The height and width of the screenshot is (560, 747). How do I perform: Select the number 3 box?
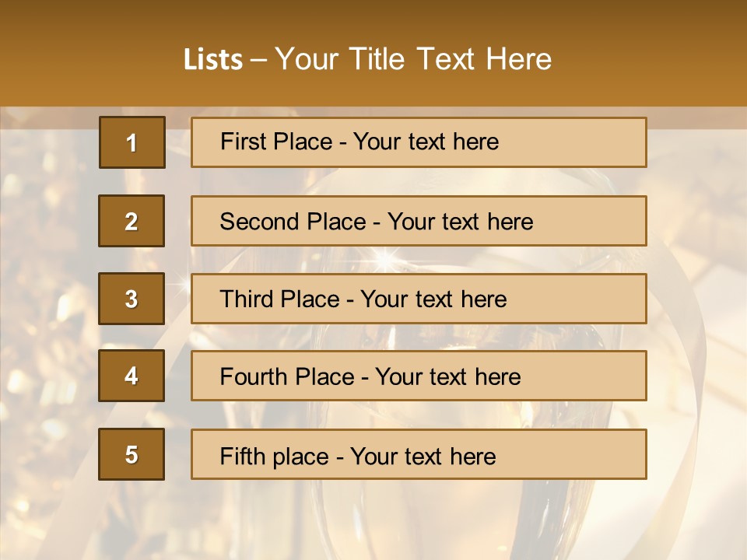tap(132, 299)
